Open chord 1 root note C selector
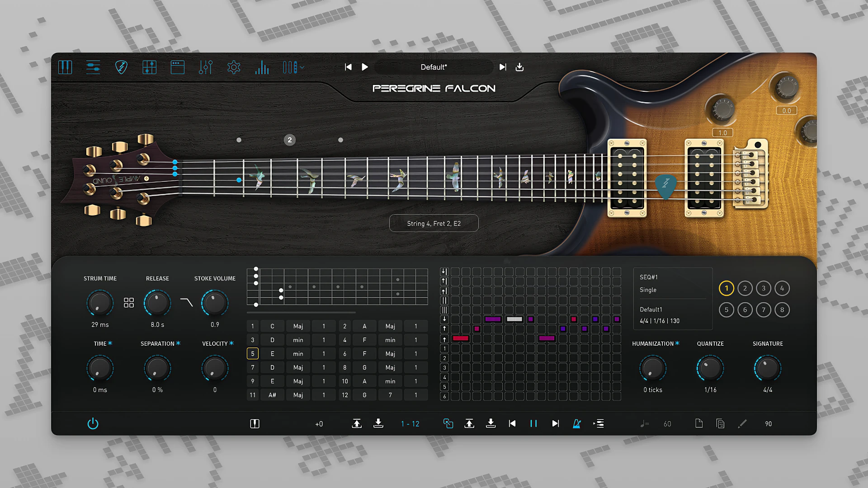 (272, 326)
